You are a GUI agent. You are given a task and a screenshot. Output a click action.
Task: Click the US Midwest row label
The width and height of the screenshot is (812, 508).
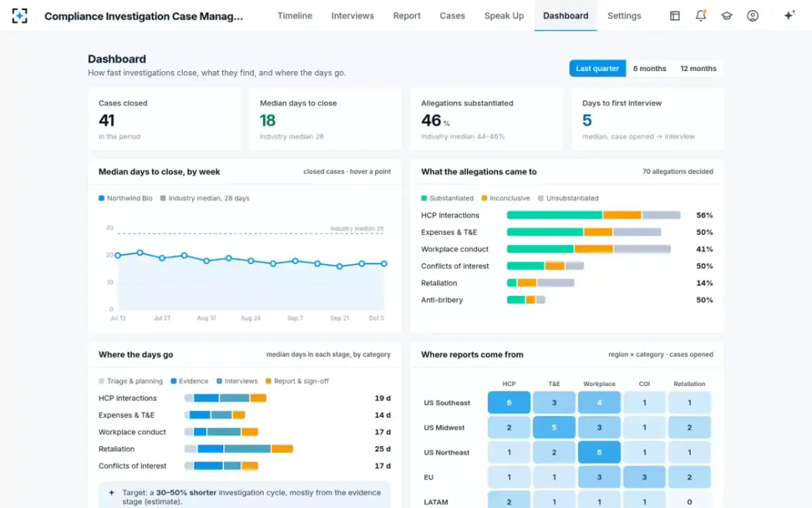445,428
